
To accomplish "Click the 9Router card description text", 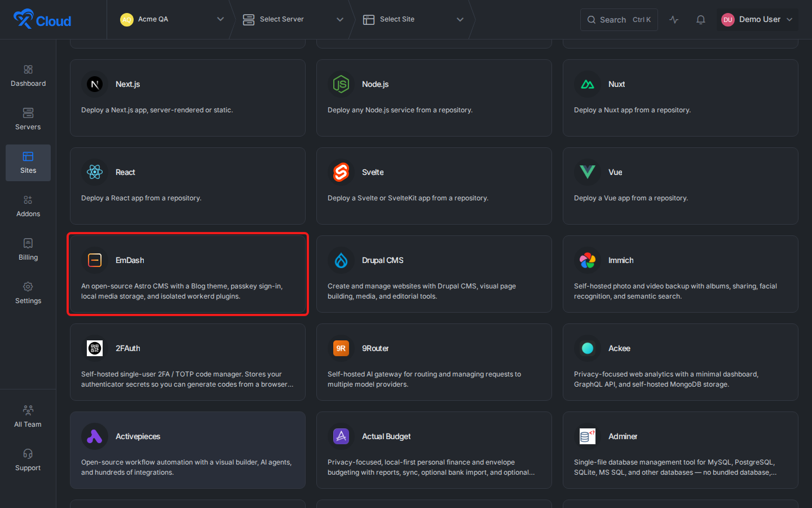I will (425, 379).
